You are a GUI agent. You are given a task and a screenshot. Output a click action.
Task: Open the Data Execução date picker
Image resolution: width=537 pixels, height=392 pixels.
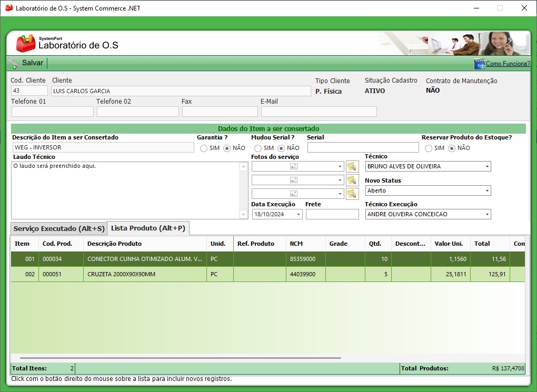pyautogui.click(x=299, y=214)
